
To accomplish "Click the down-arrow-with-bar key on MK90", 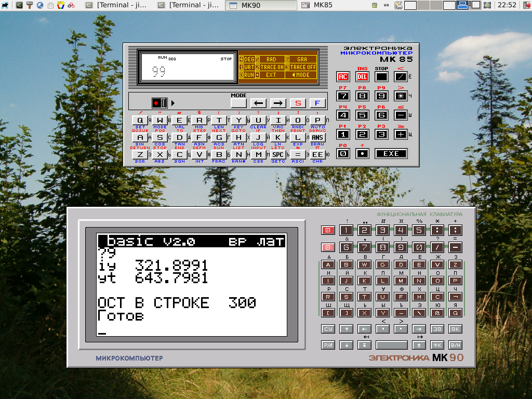I will pos(364,345).
